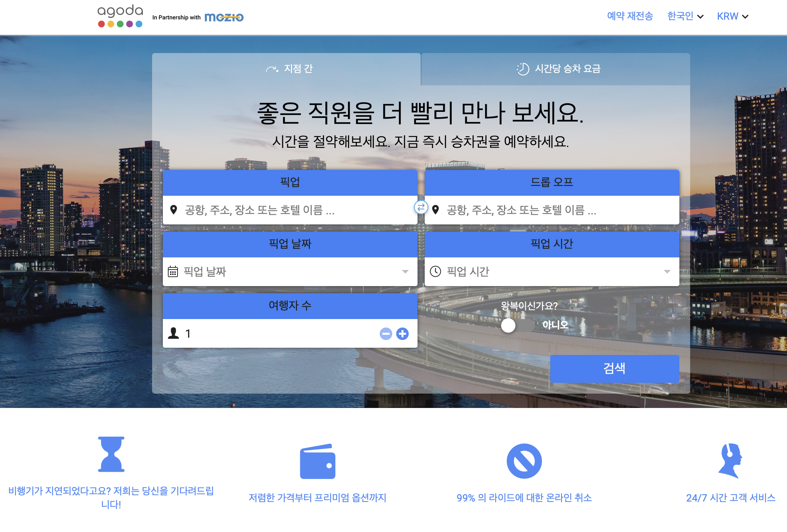Click the 픽업 location input field

[x=290, y=210]
